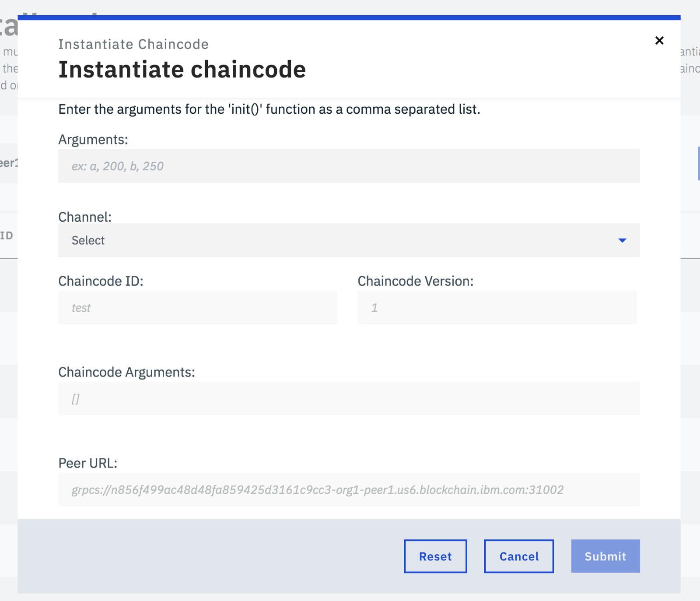Click the "Channel:" label
Viewport: 700px width, 601px height.
coord(85,217)
